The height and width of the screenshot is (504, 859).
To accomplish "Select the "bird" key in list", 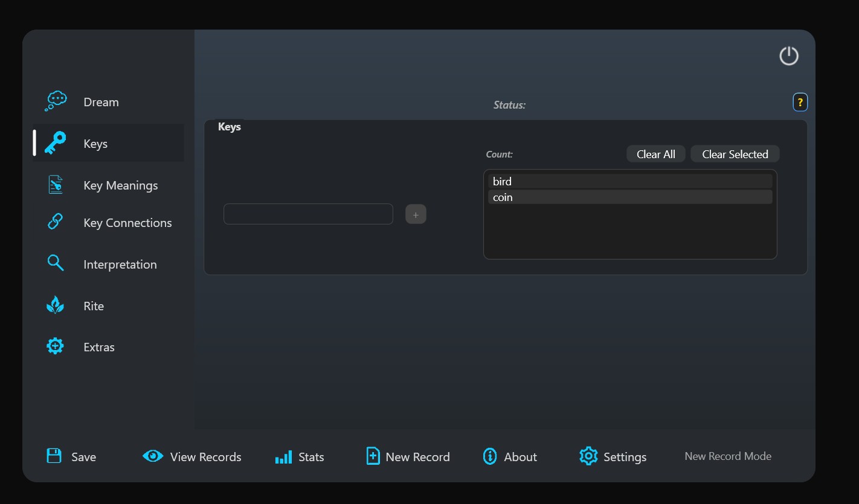I will tap(630, 181).
